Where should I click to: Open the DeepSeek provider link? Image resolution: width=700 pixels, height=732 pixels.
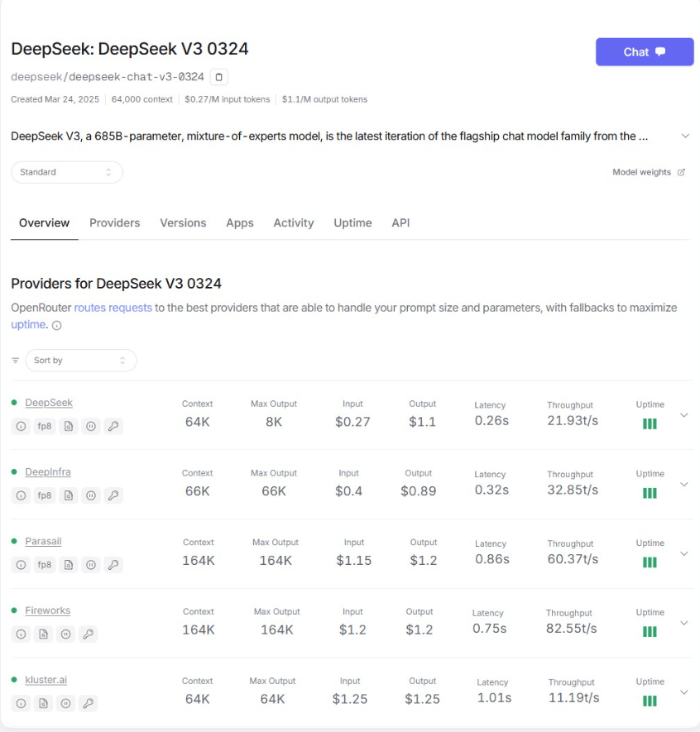click(x=49, y=403)
